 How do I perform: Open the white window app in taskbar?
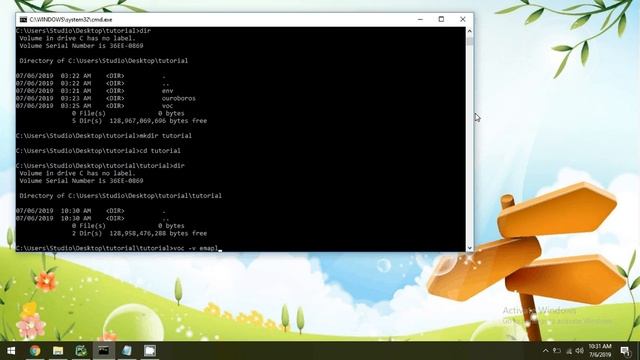pyautogui.click(x=149, y=351)
